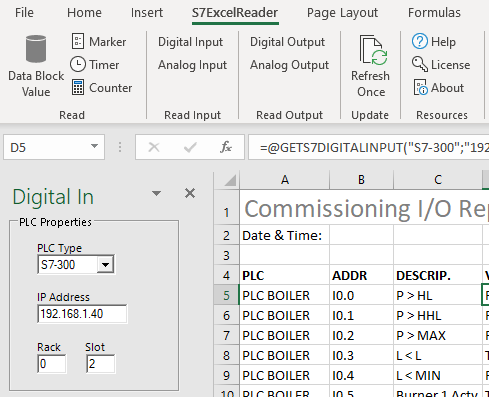Select column A header
This screenshot has width=489, height=397.
coord(285,180)
